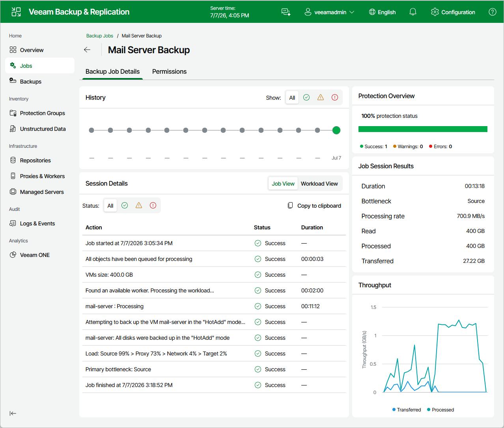Click the Backup Jobs breadcrumb link
Screen dimensions: 504x428
[x=100, y=36]
